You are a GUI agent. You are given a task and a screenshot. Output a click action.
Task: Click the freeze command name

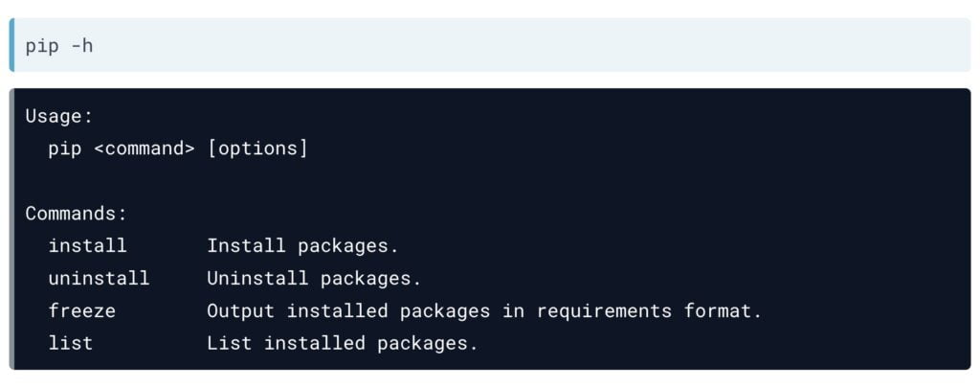coord(82,311)
